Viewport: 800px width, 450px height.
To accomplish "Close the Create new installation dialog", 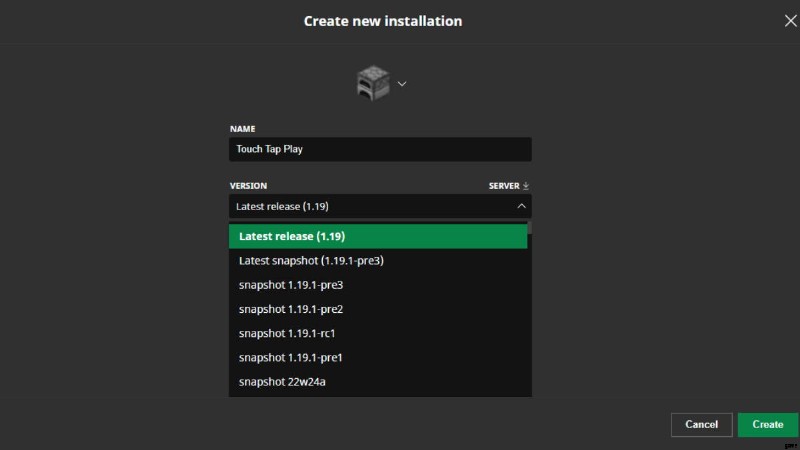I will (x=790, y=21).
